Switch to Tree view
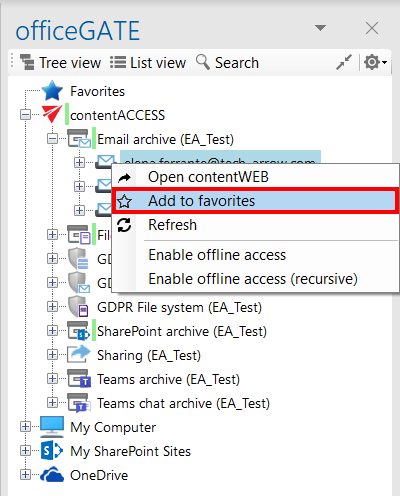This screenshot has width=400, height=496. click(60, 63)
